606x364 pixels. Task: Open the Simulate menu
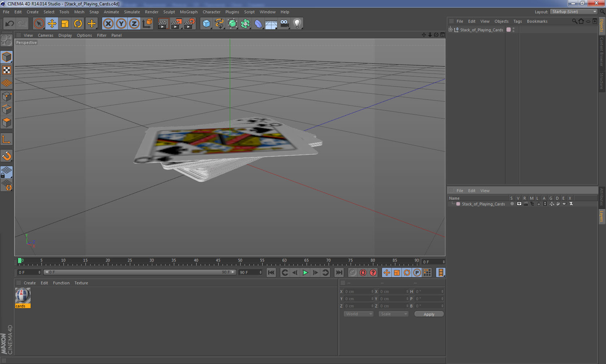132,12
